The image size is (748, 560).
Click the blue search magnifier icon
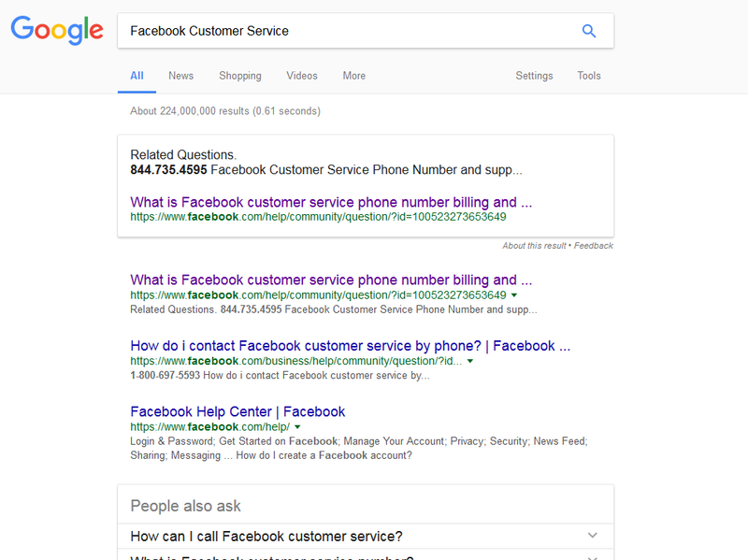tap(589, 31)
